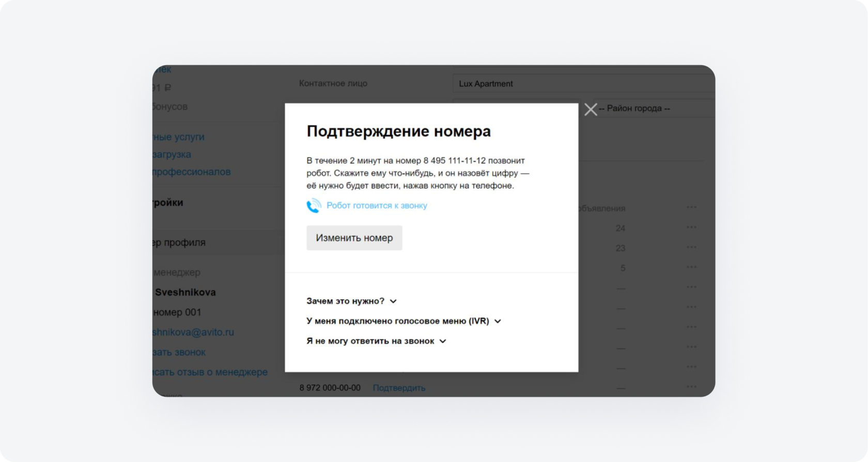Click the 'Подтверждение номера' dialog title

pyautogui.click(x=398, y=131)
